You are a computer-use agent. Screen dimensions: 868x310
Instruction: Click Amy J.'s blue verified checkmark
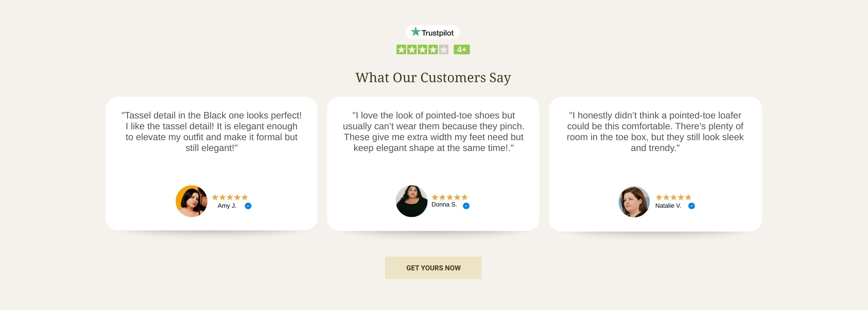[248, 206]
